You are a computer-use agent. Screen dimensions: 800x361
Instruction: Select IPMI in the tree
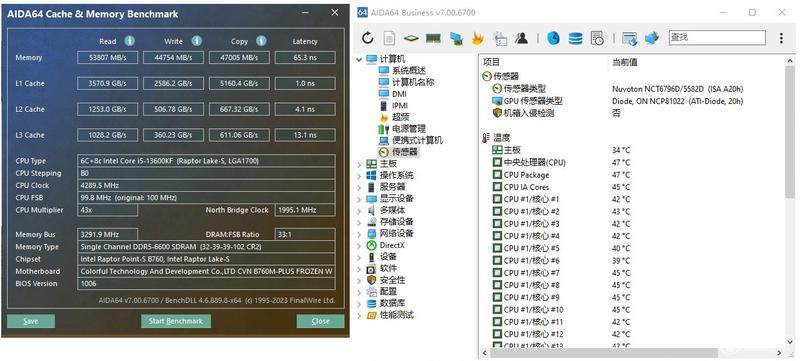[399, 106]
